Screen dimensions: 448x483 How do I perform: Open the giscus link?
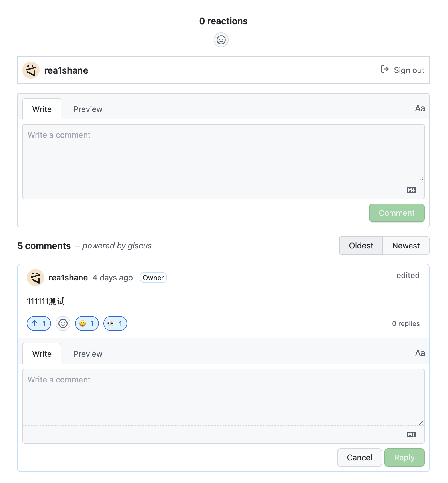139,246
